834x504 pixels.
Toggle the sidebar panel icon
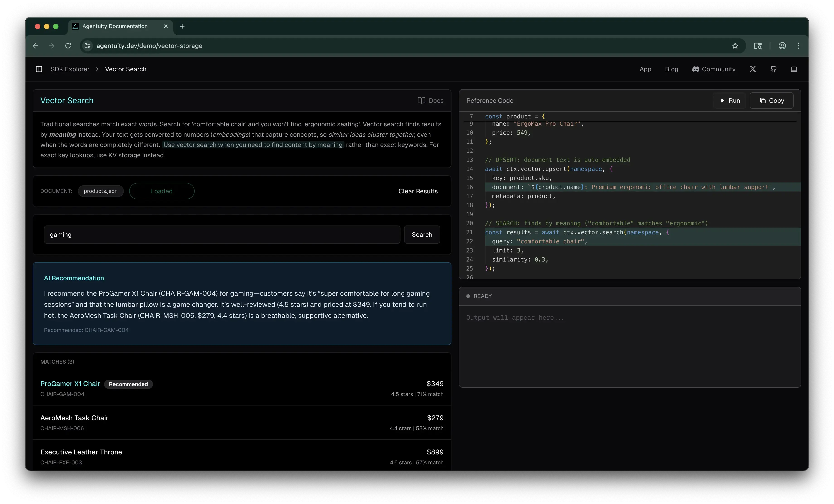[39, 69]
